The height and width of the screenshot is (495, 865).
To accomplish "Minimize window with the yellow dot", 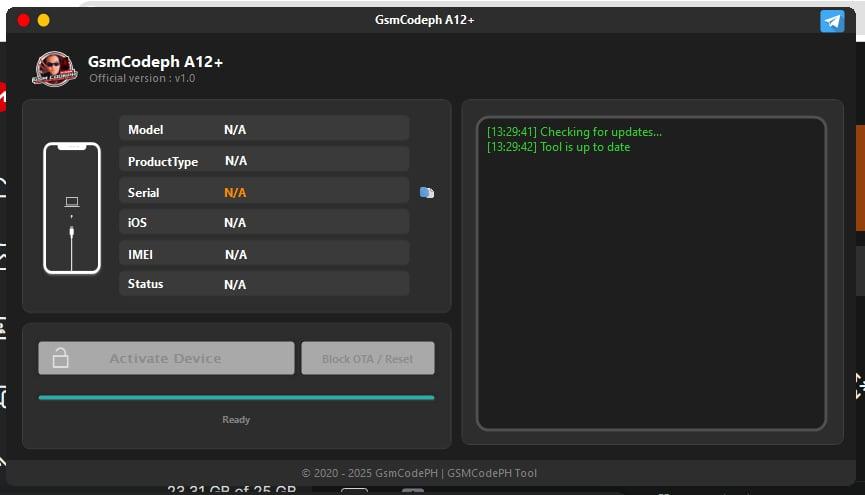I will (x=44, y=20).
